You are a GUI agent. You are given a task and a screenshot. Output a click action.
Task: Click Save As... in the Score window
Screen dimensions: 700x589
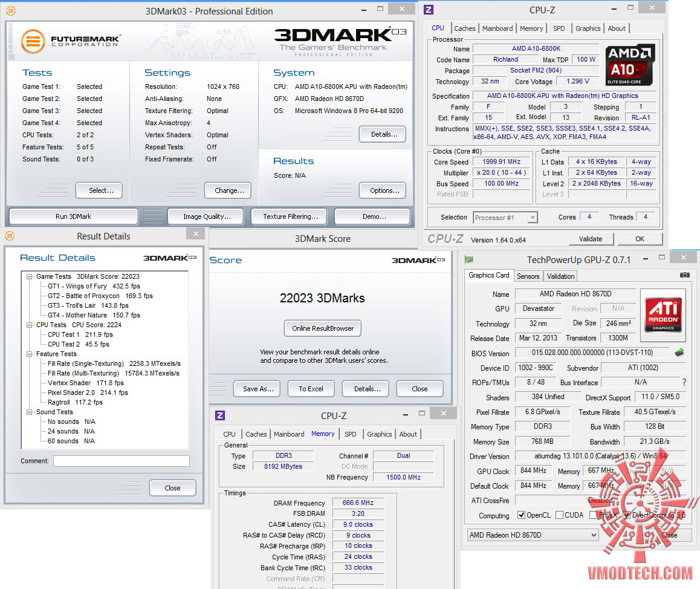257,388
